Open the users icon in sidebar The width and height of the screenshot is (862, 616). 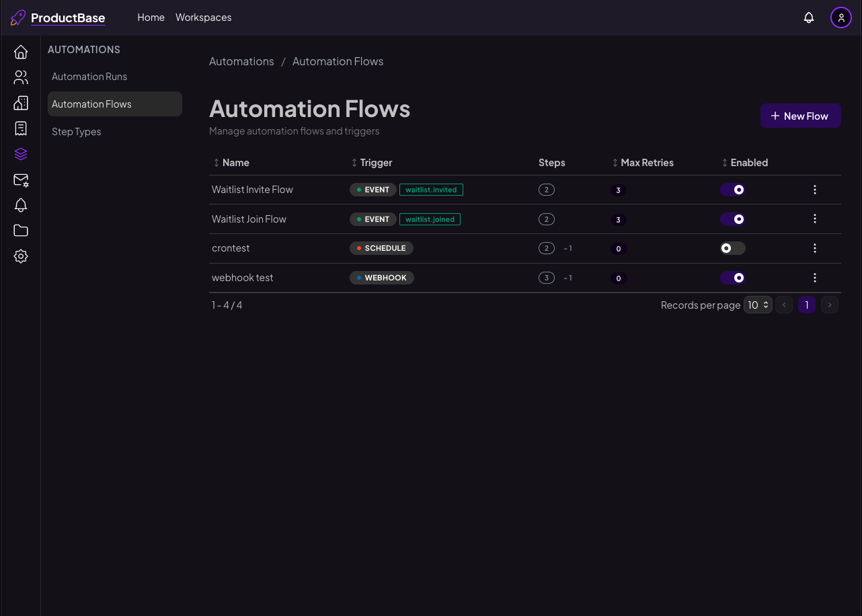coord(21,77)
